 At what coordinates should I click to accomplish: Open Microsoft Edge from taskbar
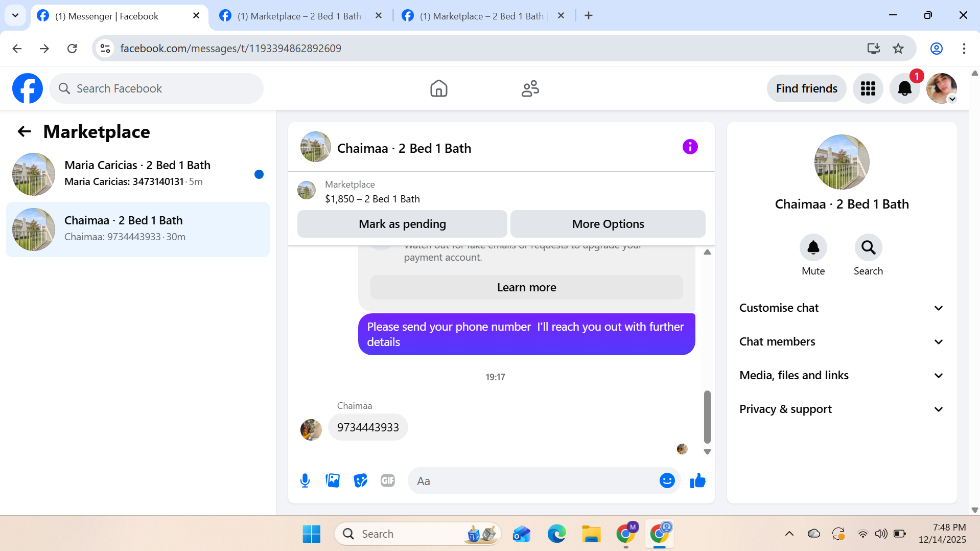click(x=556, y=534)
